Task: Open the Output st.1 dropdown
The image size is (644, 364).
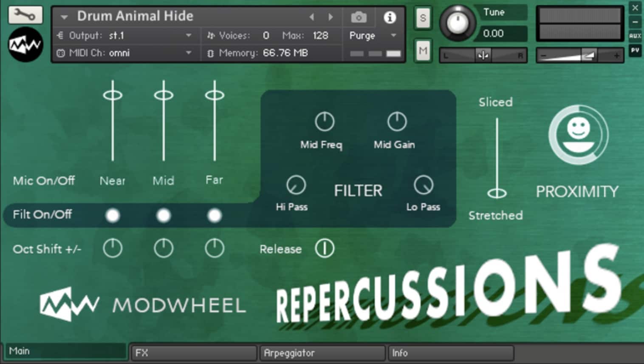Action: (x=125, y=36)
